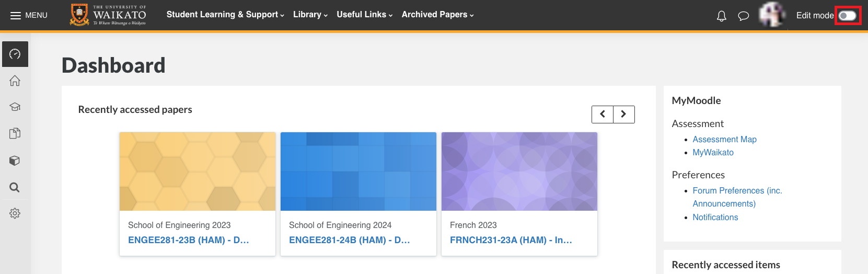Show next recently accessed papers
This screenshot has height=274, width=868.
pyautogui.click(x=624, y=114)
